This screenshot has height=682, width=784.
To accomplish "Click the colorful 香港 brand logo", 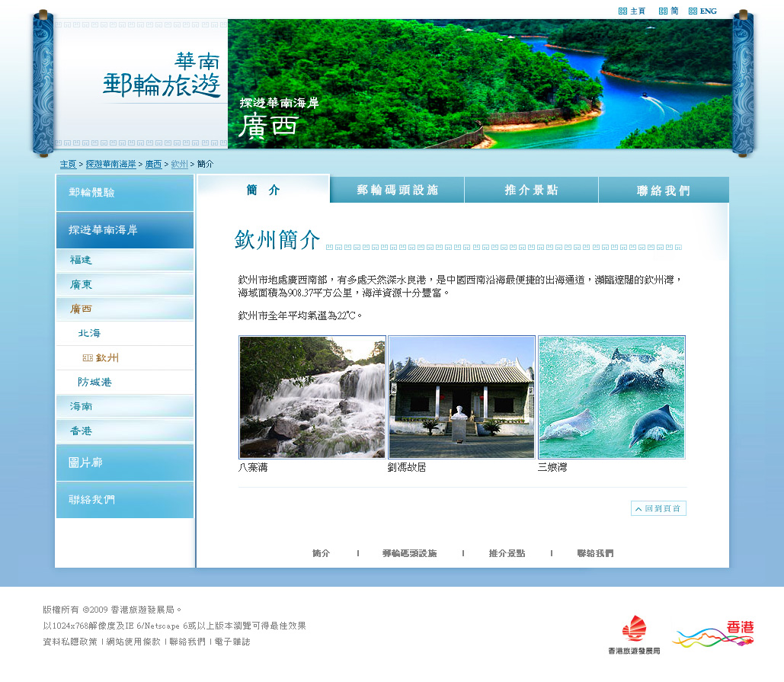I will [x=713, y=634].
